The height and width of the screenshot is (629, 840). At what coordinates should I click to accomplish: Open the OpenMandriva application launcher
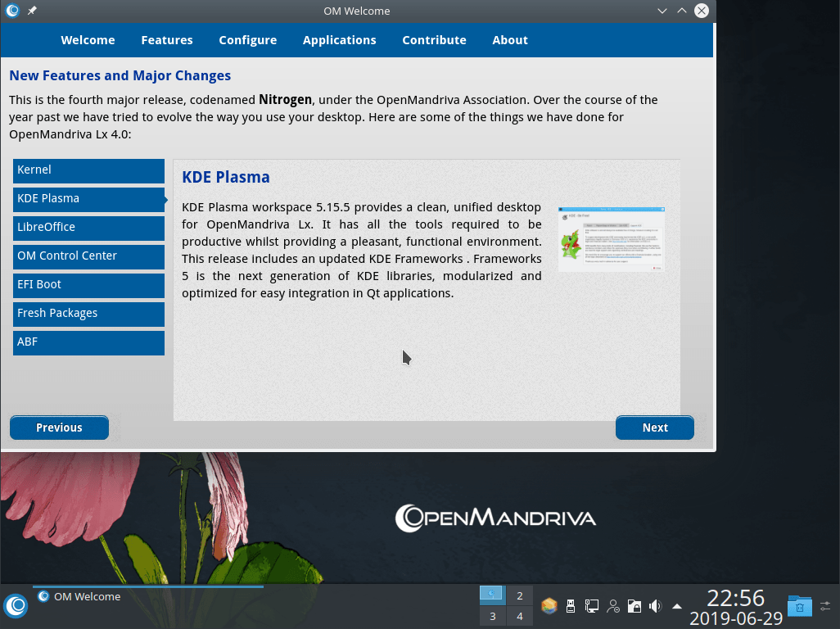pyautogui.click(x=16, y=606)
